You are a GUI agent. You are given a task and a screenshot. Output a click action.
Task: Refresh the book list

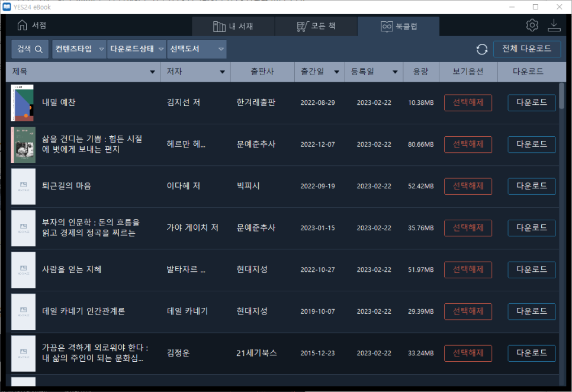point(481,49)
